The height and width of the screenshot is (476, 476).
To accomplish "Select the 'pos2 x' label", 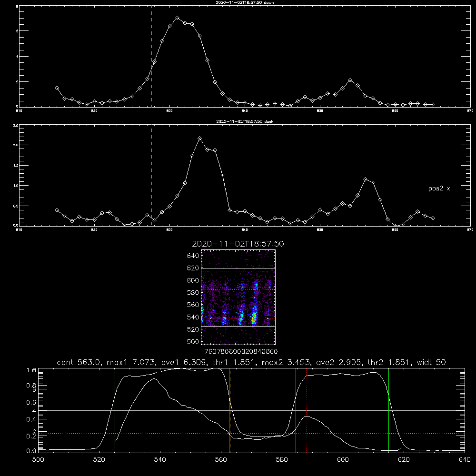I will pos(439,188).
